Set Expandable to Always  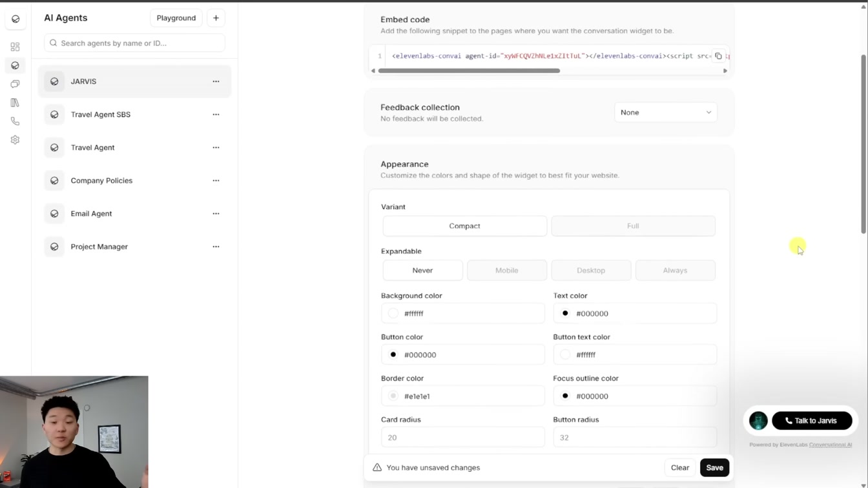click(675, 270)
